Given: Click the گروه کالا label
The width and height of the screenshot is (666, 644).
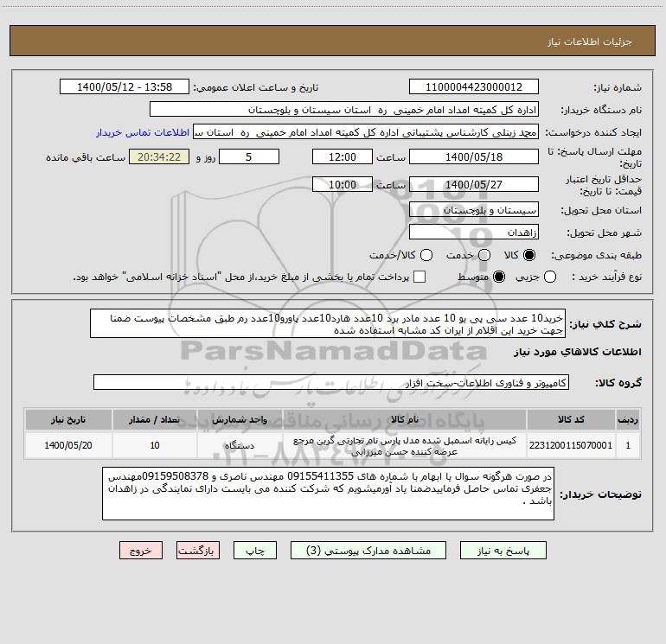Looking at the screenshot, I should [618, 383].
